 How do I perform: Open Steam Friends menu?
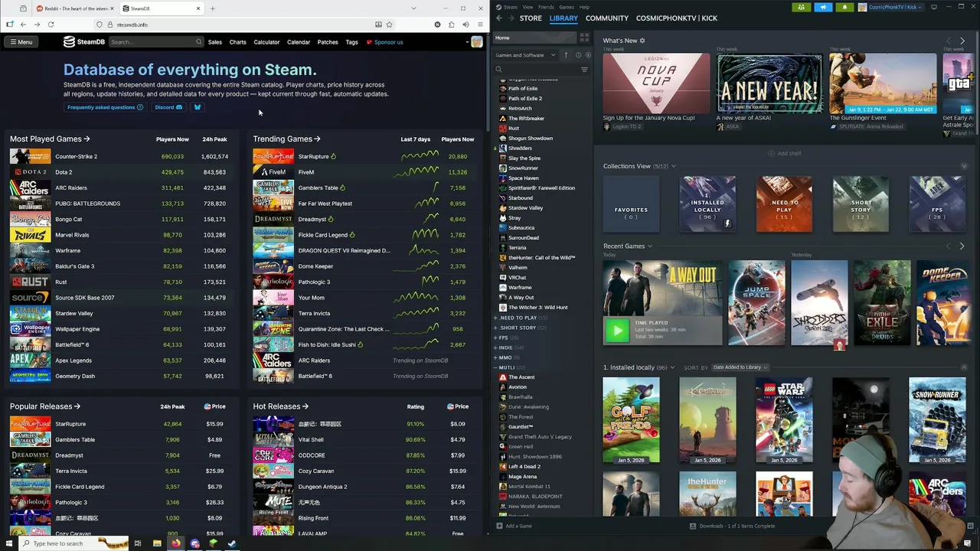point(546,7)
